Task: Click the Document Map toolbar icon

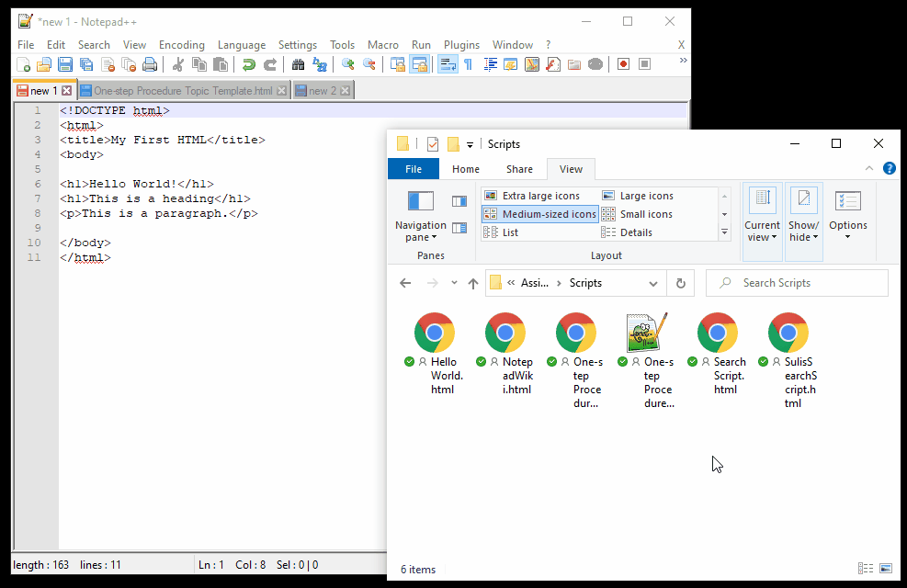Action: 532,64
